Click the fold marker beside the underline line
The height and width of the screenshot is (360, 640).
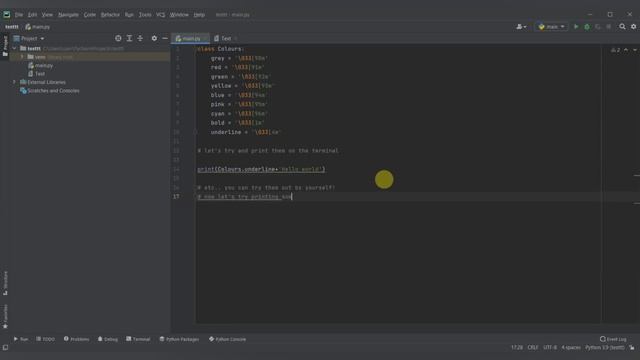[x=195, y=132]
